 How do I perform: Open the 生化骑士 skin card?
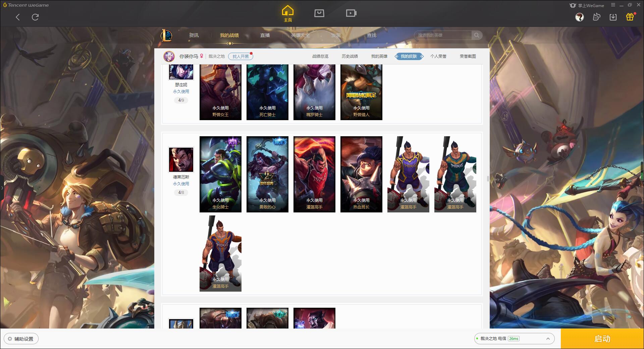click(x=220, y=174)
